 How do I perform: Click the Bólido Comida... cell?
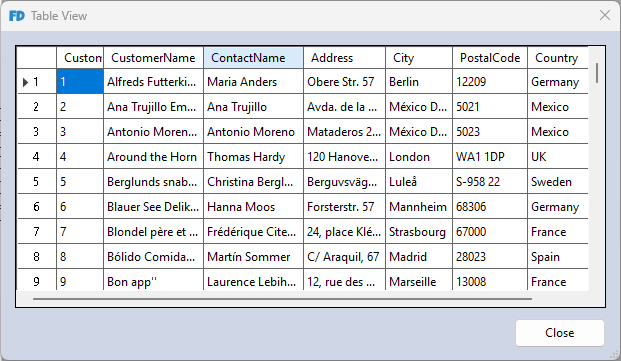[153, 256]
